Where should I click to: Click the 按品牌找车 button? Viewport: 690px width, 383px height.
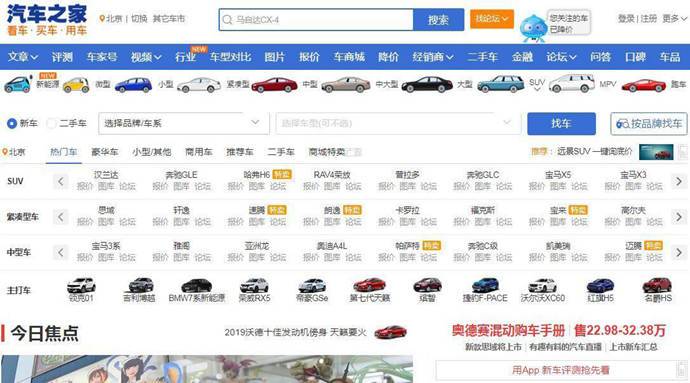coord(649,124)
